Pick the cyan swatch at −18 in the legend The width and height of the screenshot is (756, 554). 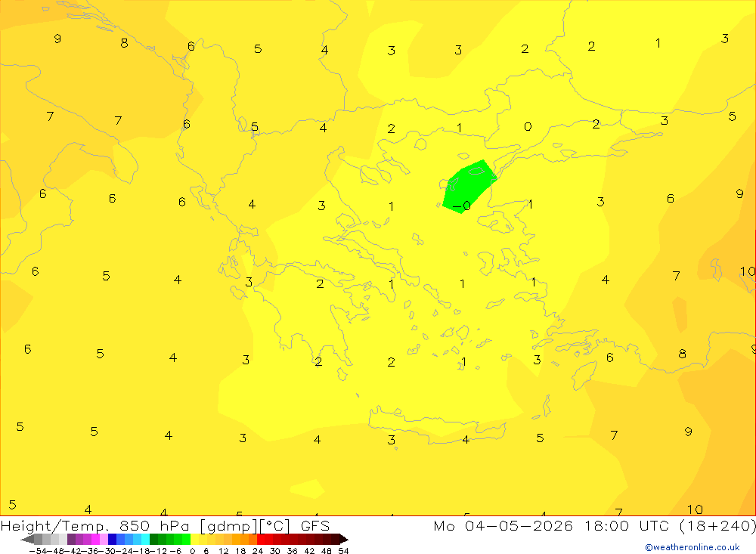(x=145, y=540)
